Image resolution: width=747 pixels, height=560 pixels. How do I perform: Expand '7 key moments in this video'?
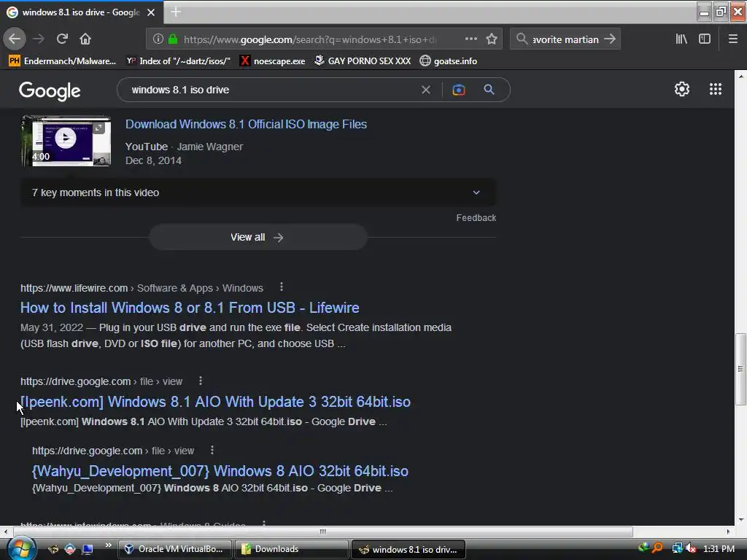(258, 192)
